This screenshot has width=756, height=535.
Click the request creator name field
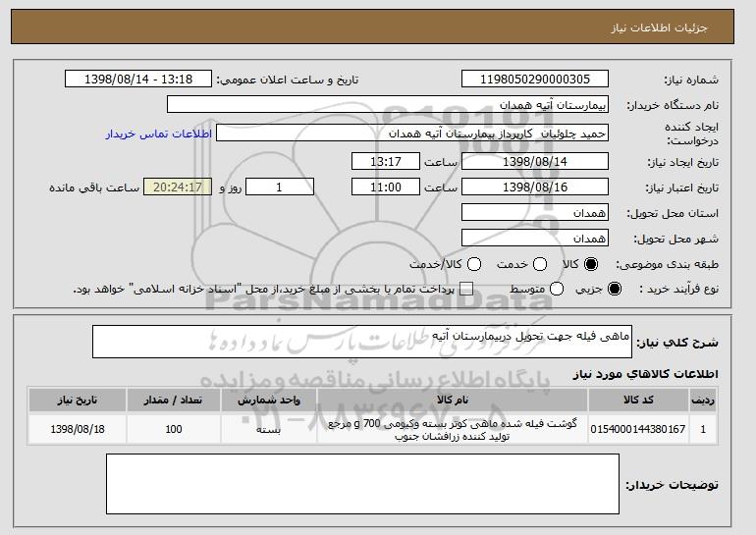click(412, 134)
